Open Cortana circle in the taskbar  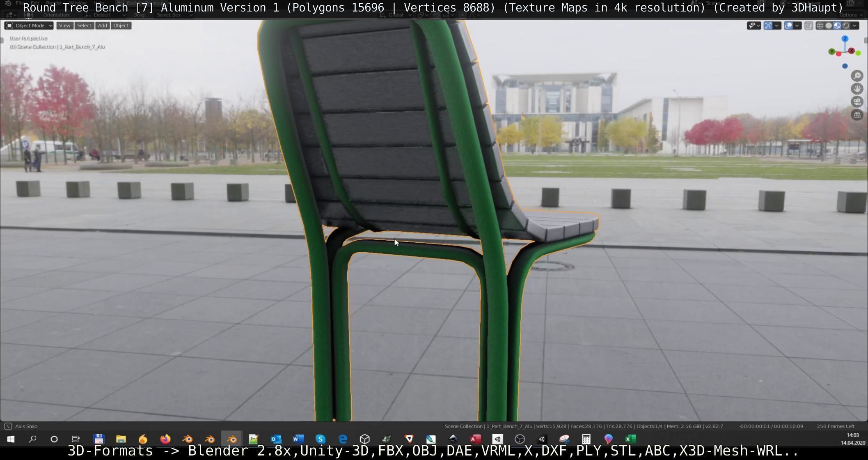pos(54,439)
